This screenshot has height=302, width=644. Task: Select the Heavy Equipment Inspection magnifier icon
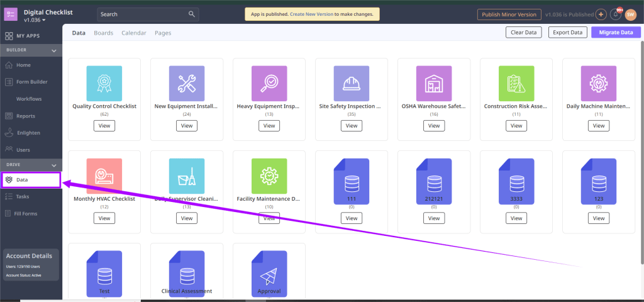click(x=269, y=84)
